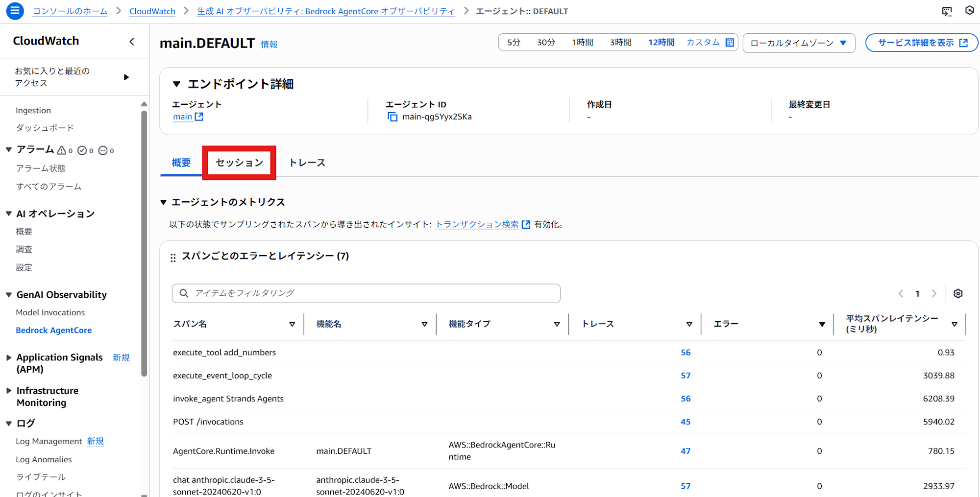Click the アイテムをフィルタリング search field

366,293
